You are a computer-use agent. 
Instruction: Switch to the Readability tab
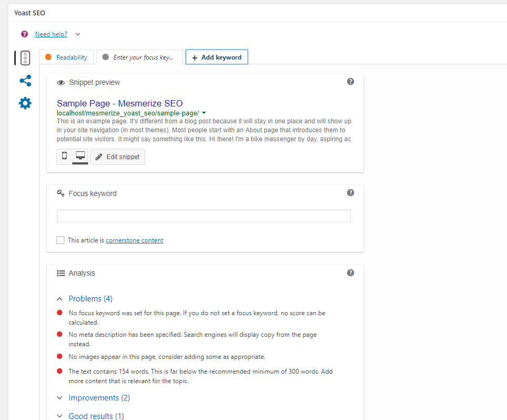click(x=66, y=57)
